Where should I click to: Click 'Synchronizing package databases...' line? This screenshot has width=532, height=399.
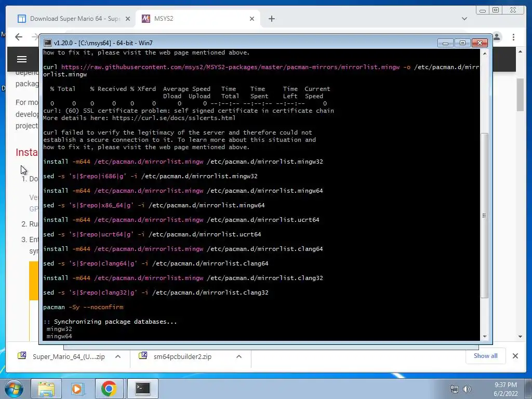tap(110, 322)
